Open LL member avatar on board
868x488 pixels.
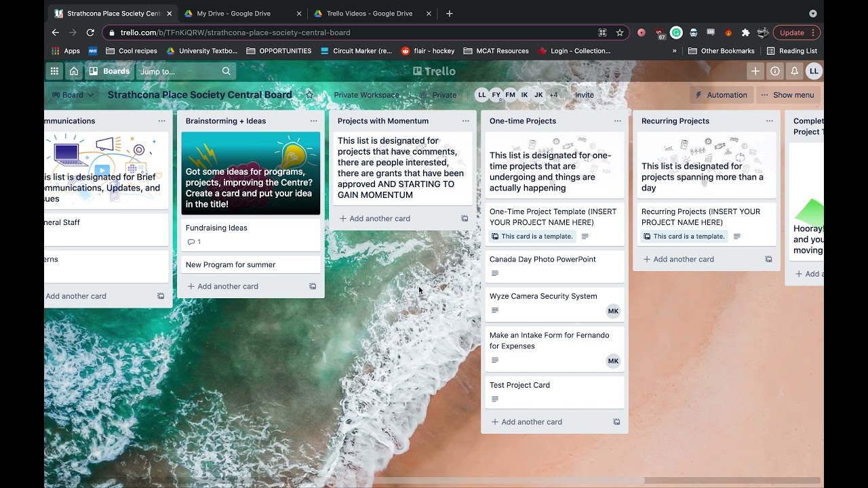pos(482,95)
